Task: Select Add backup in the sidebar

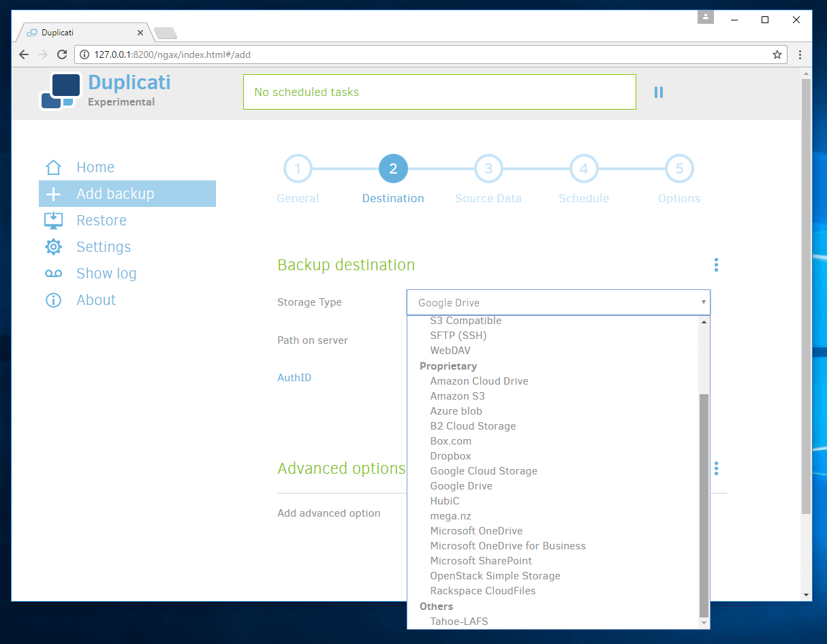Action: coord(127,194)
